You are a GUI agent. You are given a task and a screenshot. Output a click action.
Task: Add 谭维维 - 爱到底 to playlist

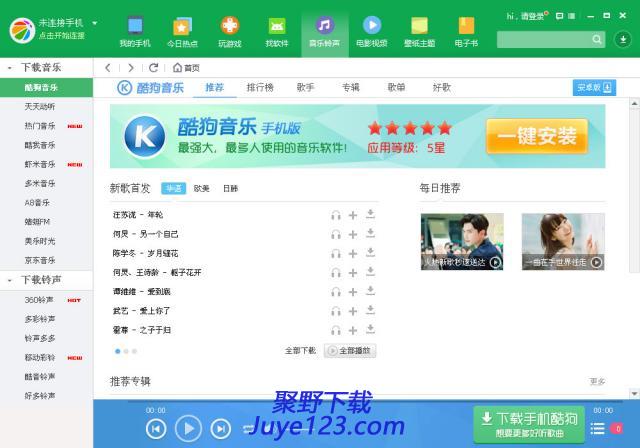353,292
